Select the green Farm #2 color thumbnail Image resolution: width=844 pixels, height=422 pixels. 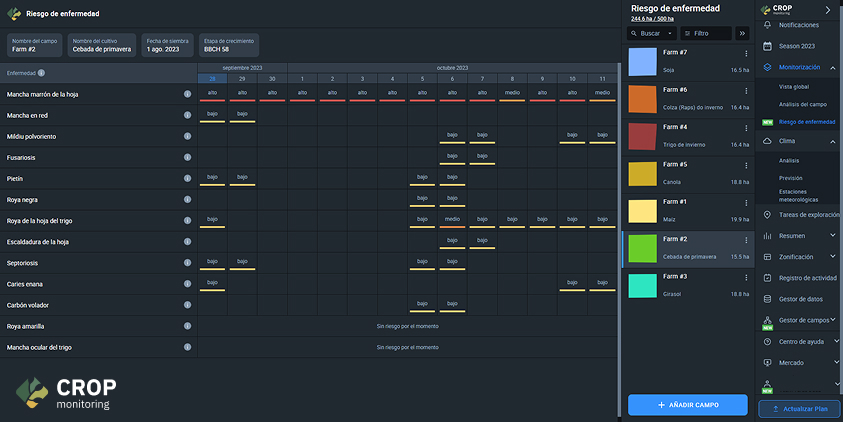pos(643,249)
